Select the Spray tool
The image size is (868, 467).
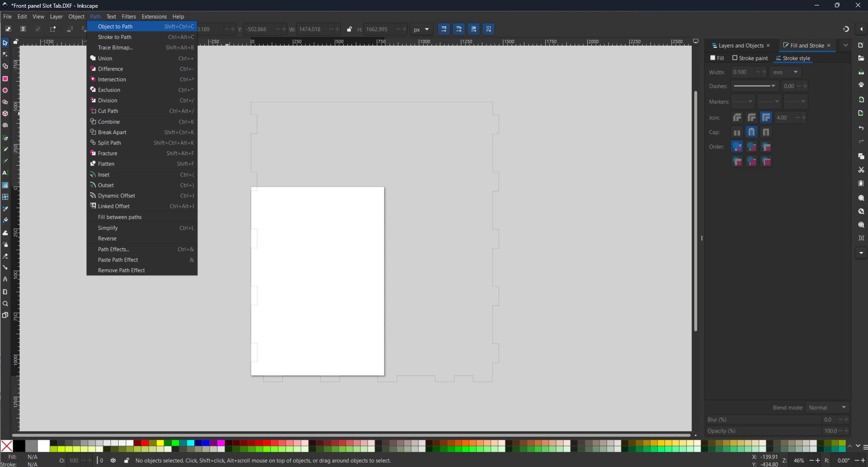5,244
